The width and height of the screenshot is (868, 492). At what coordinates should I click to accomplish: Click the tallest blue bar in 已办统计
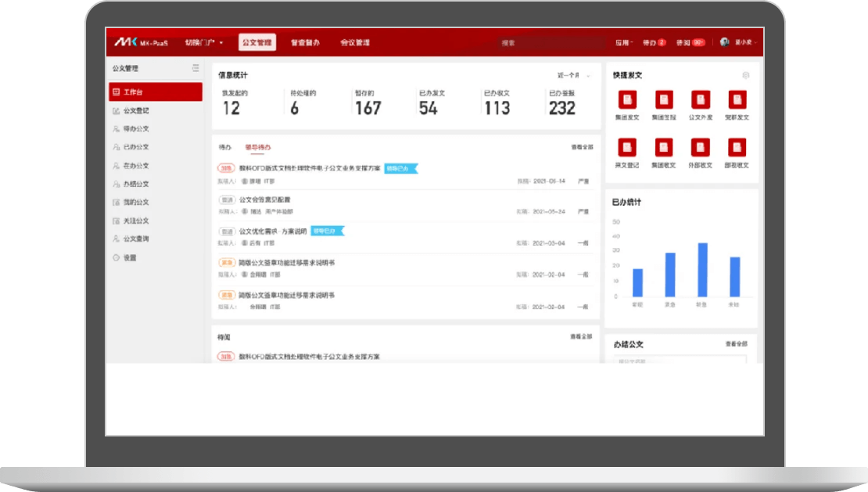pos(702,269)
